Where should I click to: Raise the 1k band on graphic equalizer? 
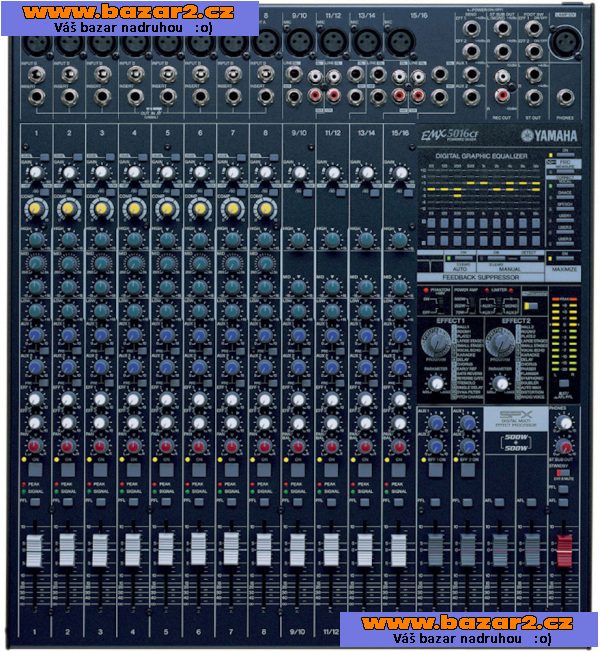pos(483,223)
